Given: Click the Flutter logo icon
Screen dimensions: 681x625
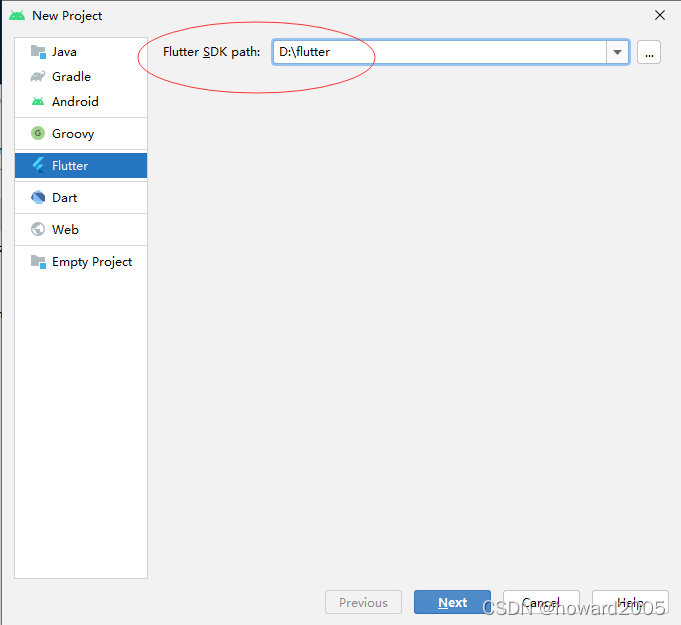Looking at the screenshot, I should [x=38, y=165].
